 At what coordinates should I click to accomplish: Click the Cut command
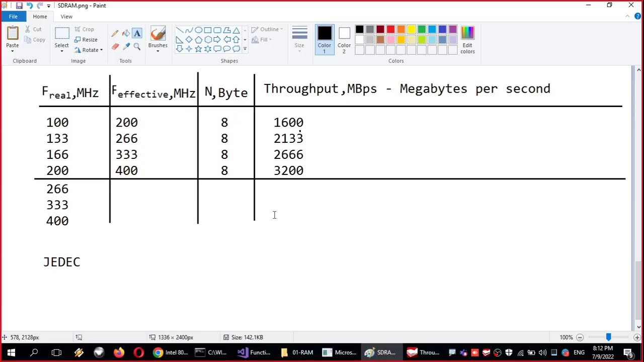[33, 29]
